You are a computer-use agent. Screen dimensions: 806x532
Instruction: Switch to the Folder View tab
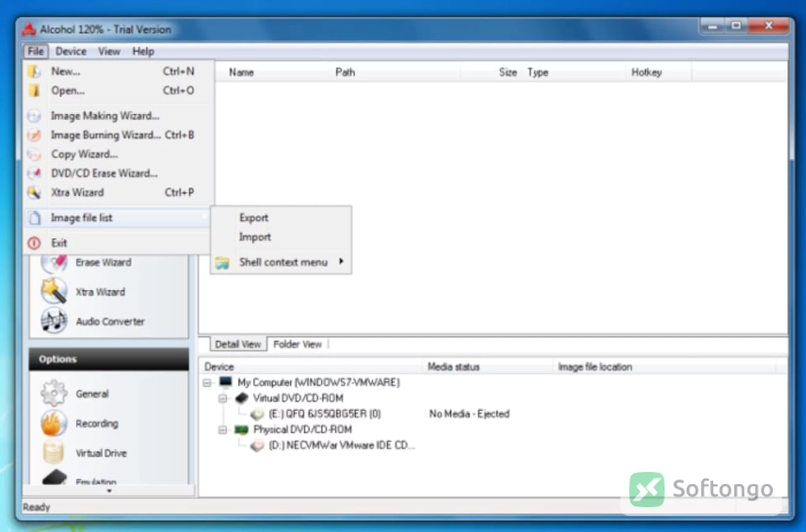click(x=297, y=344)
